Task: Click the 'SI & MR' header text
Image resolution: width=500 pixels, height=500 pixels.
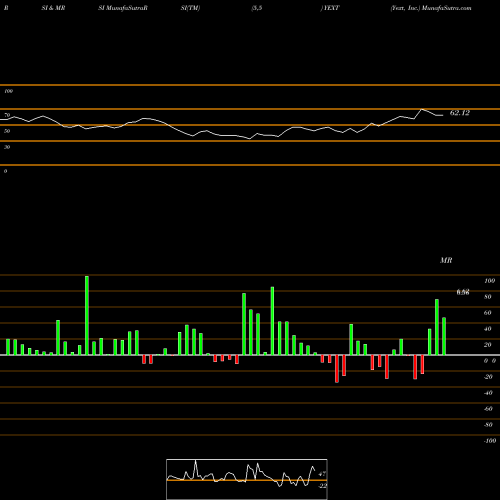Action: point(53,8)
